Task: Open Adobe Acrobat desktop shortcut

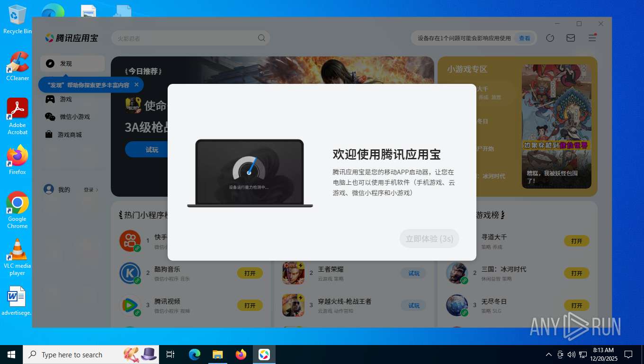Action: click(x=18, y=117)
